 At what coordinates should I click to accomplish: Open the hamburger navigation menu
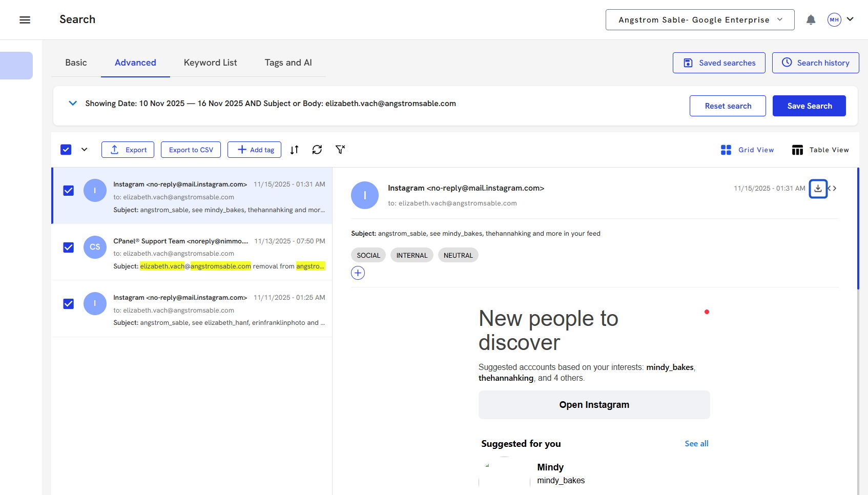click(25, 20)
